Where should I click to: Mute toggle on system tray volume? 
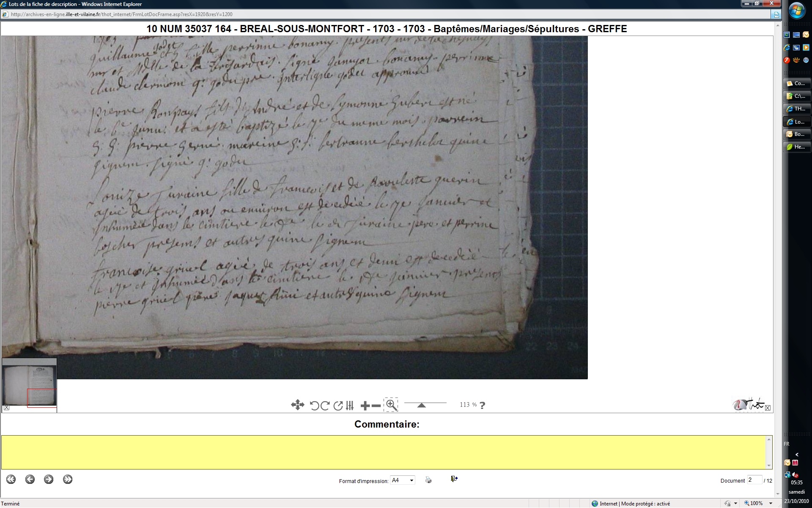795,475
